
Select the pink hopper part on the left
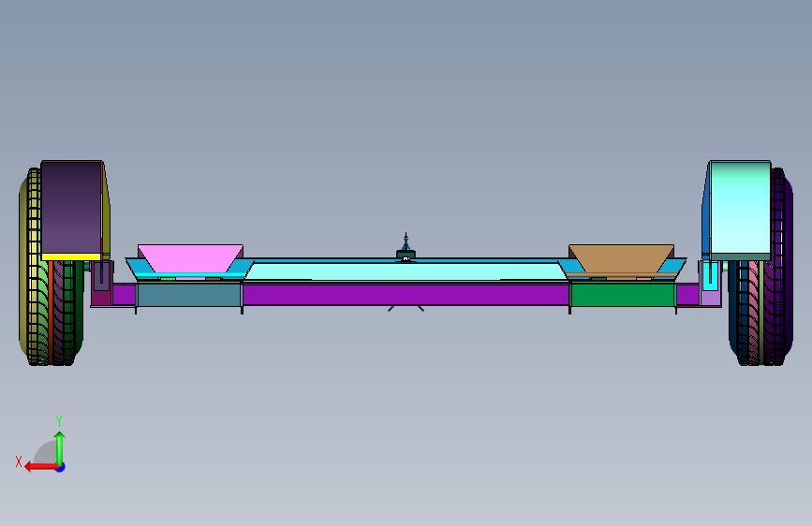[x=190, y=257]
